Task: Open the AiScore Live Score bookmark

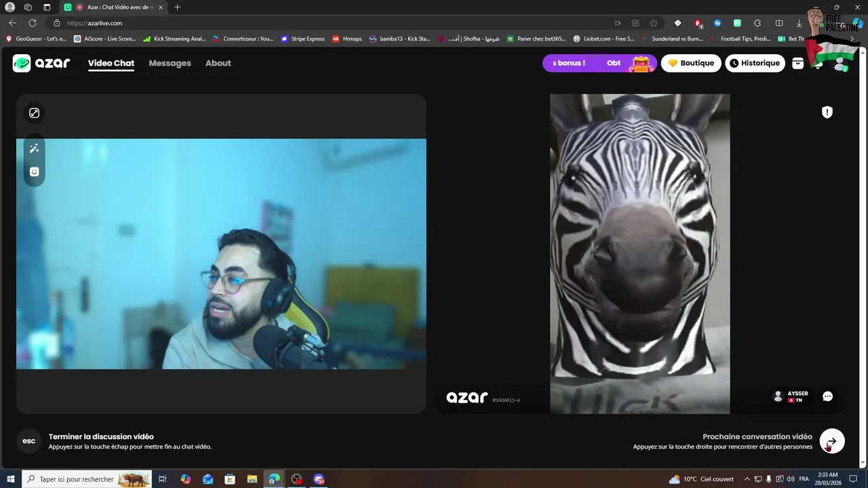Action: click(x=105, y=39)
